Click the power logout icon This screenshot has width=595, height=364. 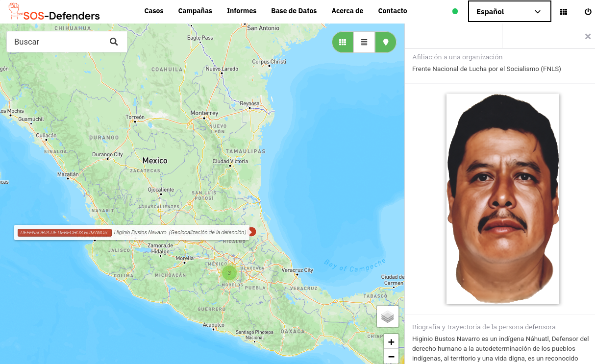point(588,12)
